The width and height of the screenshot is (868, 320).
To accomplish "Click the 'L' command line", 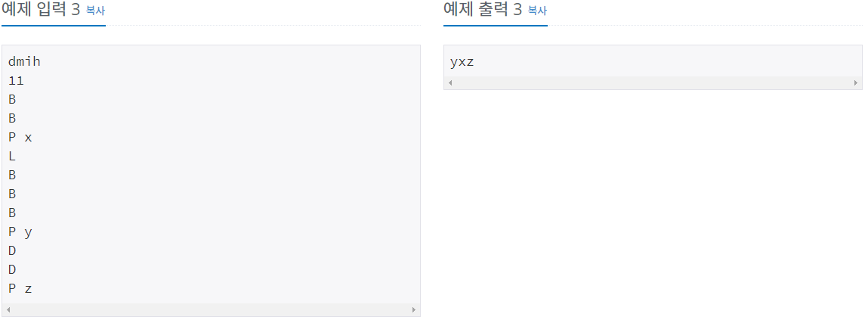I will [x=12, y=157].
